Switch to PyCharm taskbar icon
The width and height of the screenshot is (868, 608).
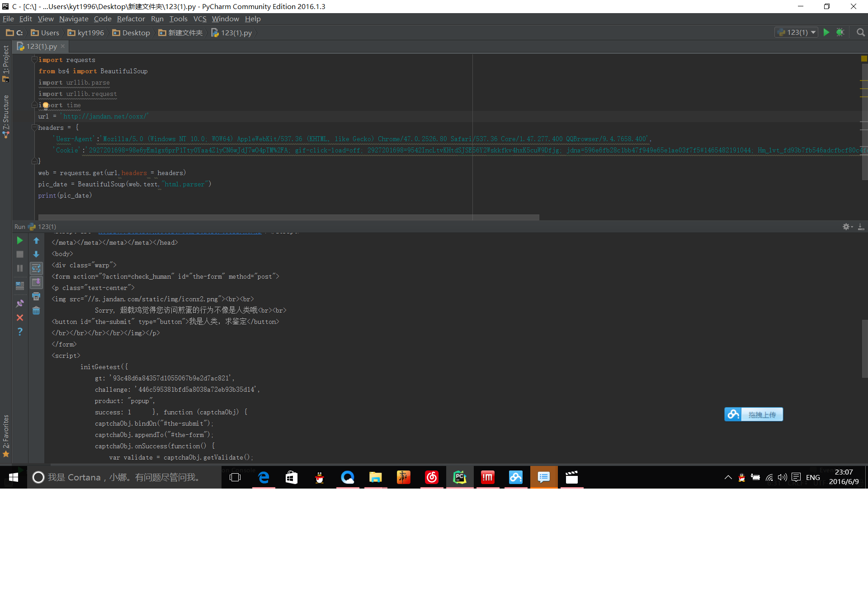click(460, 477)
